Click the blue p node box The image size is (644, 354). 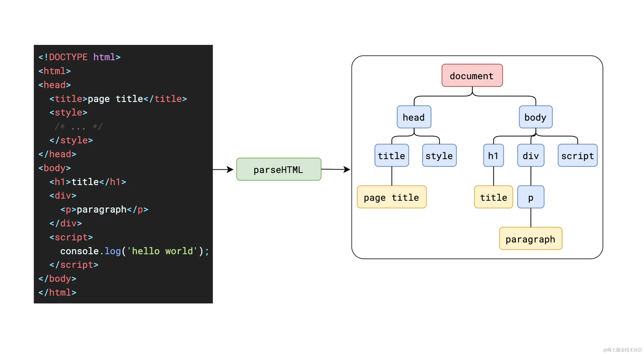(x=530, y=197)
